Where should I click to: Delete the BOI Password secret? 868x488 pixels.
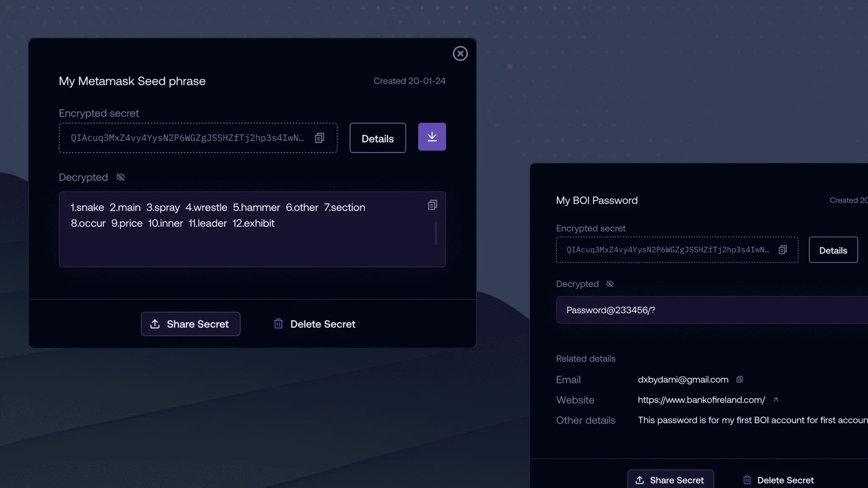click(779, 480)
